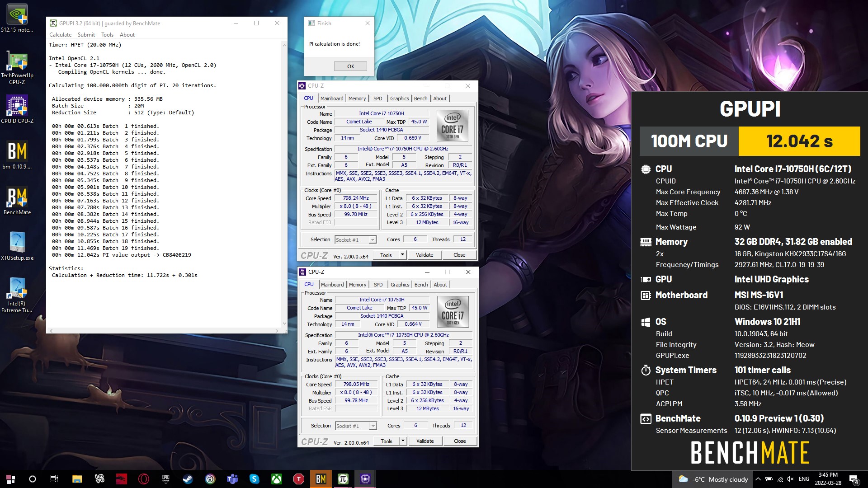Open the Submit menu in GPUPI
Viewport: 868px width, 488px height.
[86, 35]
